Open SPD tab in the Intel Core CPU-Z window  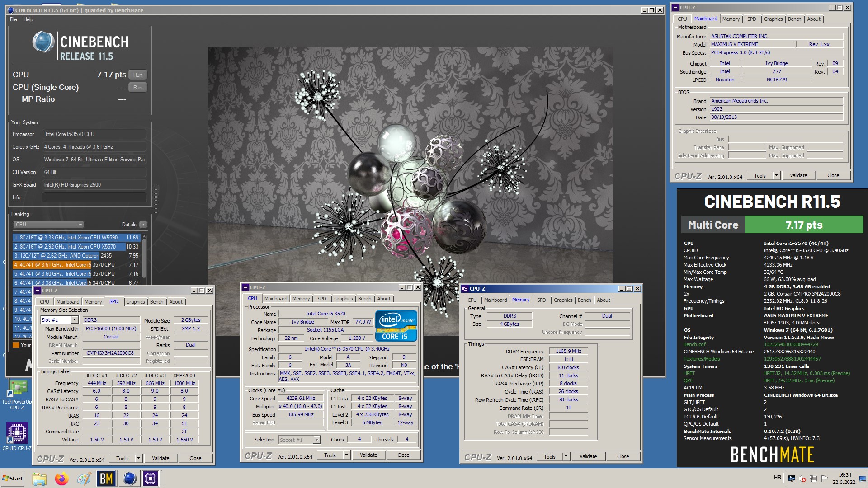tap(321, 299)
